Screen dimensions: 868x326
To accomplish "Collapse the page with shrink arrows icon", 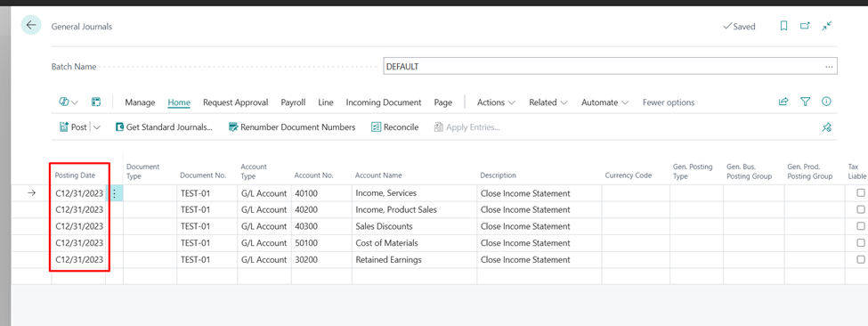I will [x=827, y=26].
